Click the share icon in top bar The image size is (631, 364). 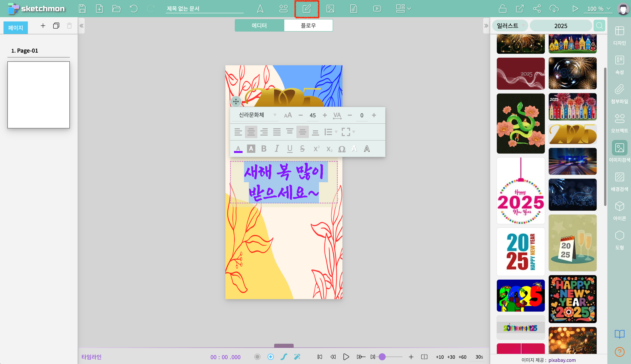coord(537,9)
